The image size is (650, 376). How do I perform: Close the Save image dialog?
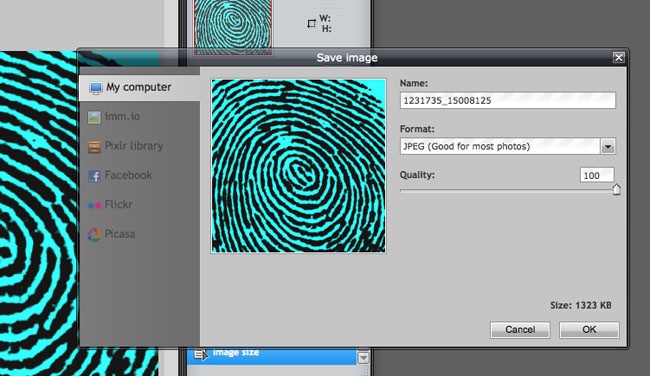pyautogui.click(x=618, y=57)
